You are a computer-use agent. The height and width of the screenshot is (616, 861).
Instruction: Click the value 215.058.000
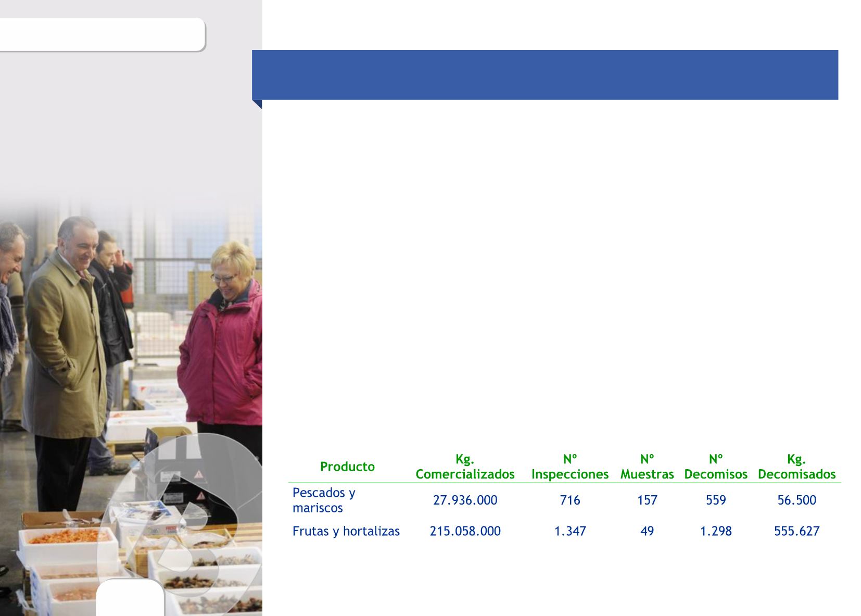465,531
